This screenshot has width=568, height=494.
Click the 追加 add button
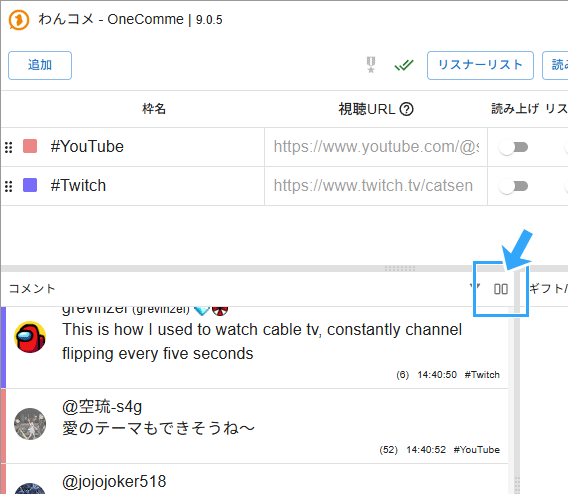pyautogui.click(x=40, y=65)
